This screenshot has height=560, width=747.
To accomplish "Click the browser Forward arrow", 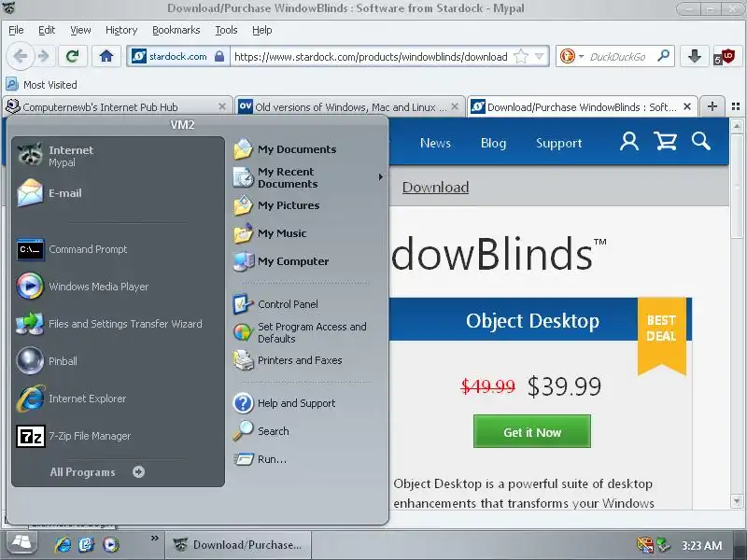I will (x=44, y=56).
